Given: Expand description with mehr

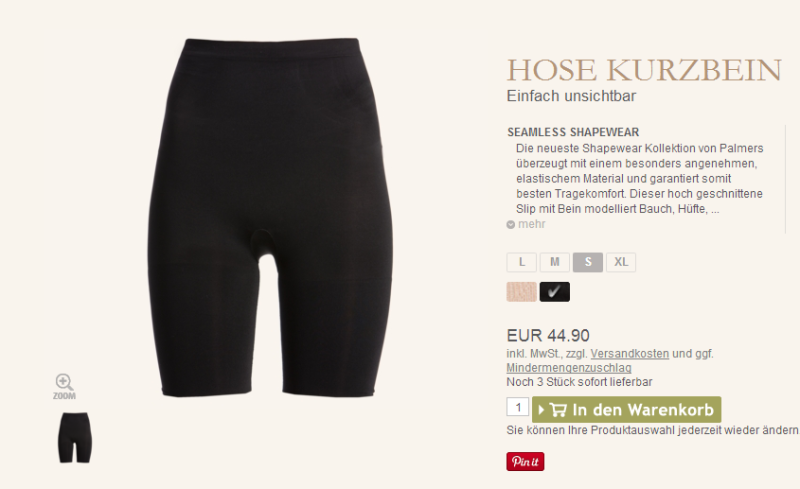Looking at the screenshot, I should (x=532, y=224).
